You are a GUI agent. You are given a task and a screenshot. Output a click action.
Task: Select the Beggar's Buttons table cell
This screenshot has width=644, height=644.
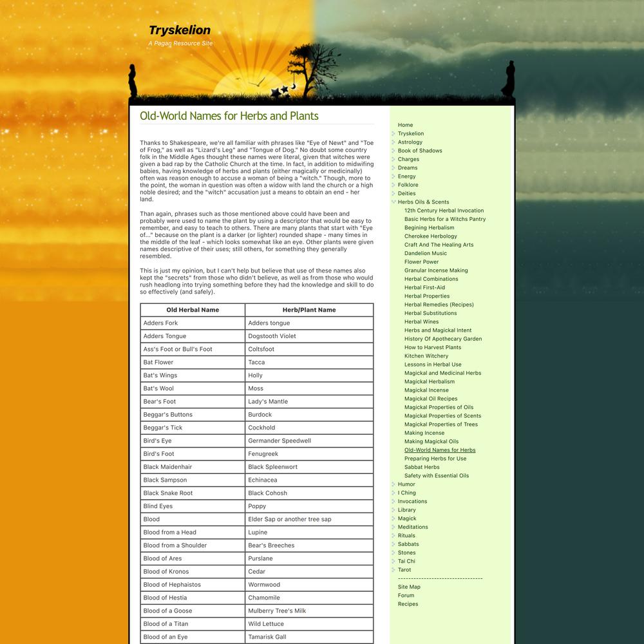point(193,415)
